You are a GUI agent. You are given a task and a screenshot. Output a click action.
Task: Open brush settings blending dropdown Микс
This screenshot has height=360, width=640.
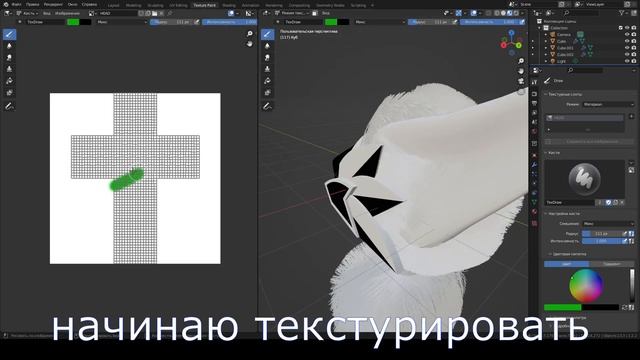pyautogui.click(x=608, y=224)
